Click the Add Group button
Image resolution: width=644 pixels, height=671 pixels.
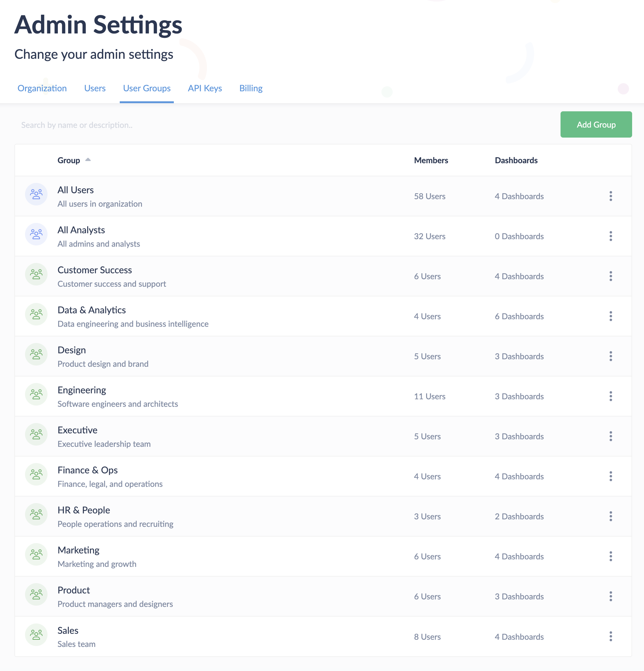[596, 125]
